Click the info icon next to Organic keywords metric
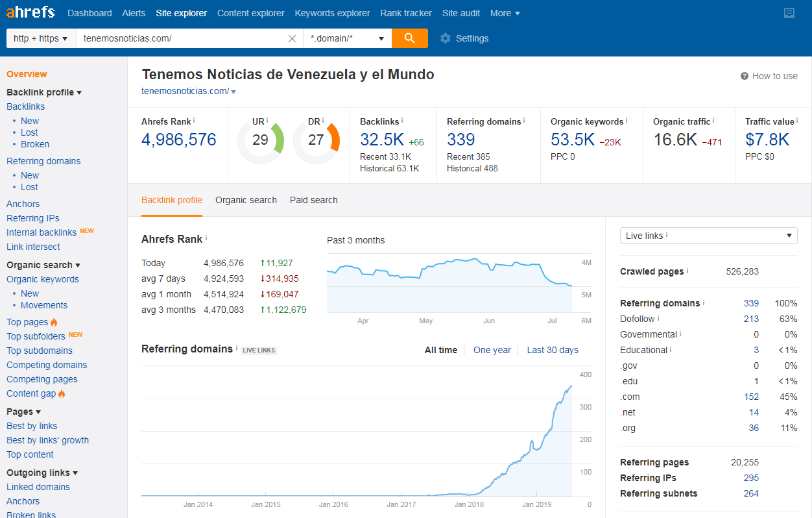The width and height of the screenshot is (812, 518). (x=627, y=121)
